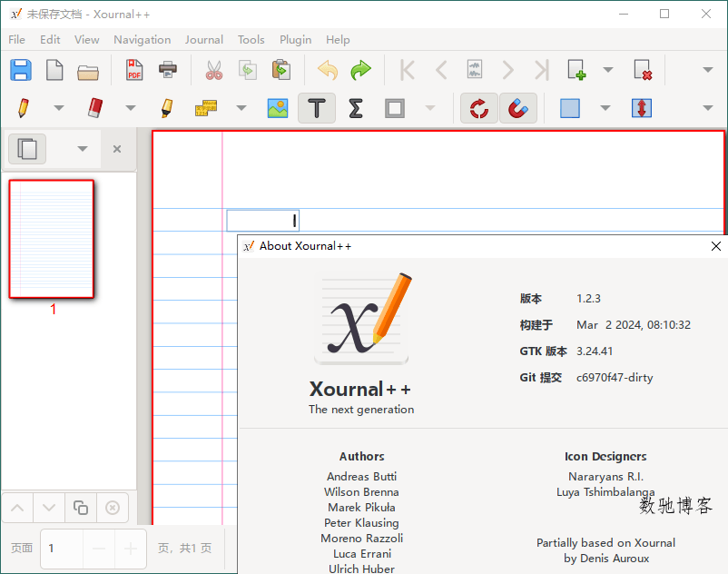Go to the last page
Image resolution: width=728 pixels, height=574 pixels.
pos(541,70)
